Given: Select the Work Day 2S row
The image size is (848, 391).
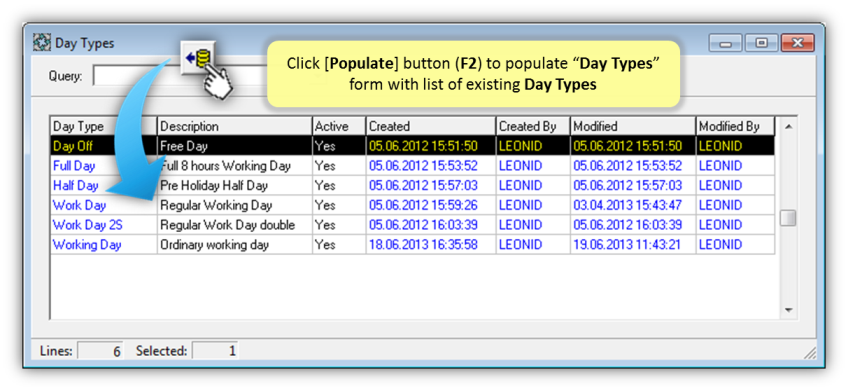Looking at the screenshot, I should point(413,225).
